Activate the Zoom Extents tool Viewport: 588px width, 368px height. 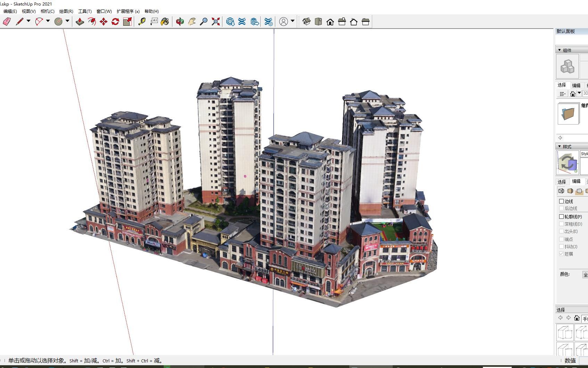point(215,21)
